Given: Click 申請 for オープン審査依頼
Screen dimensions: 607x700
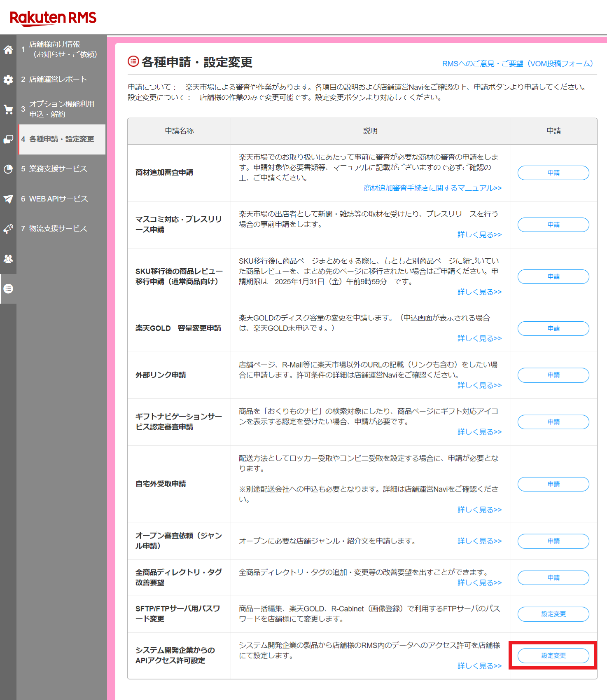Looking at the screenshot, I should tap(553, 541).
